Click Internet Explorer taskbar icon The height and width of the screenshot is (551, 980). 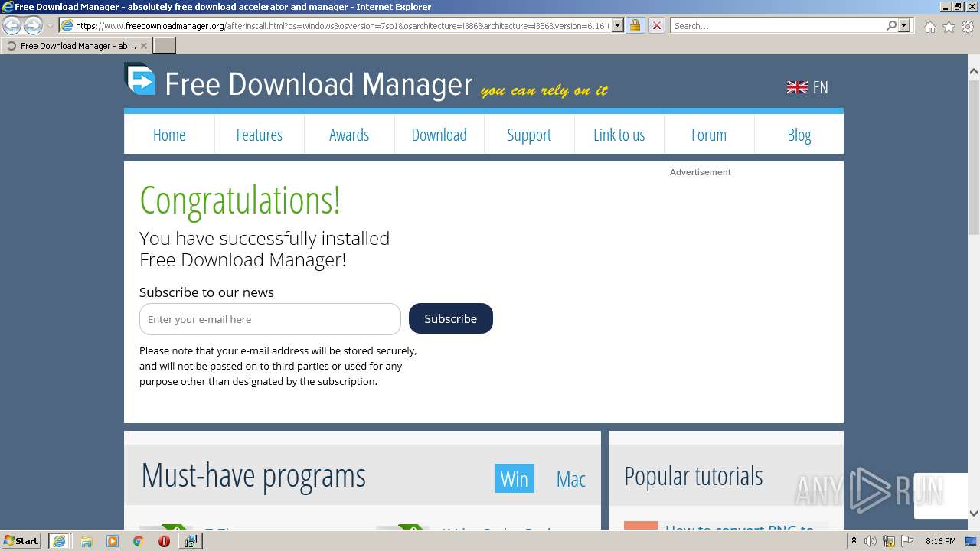pos(59,540)
